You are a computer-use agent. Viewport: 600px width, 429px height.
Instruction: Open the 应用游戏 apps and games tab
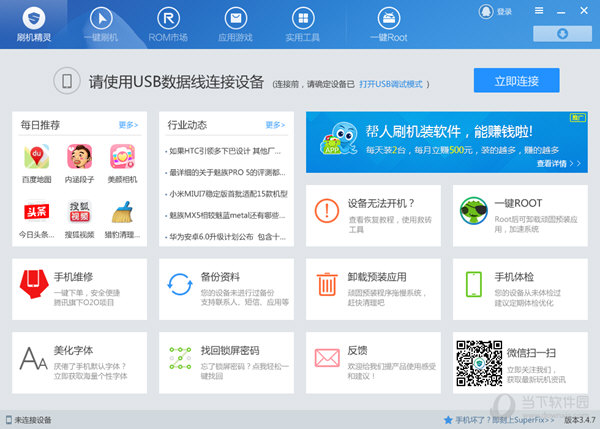pos(235,24)
